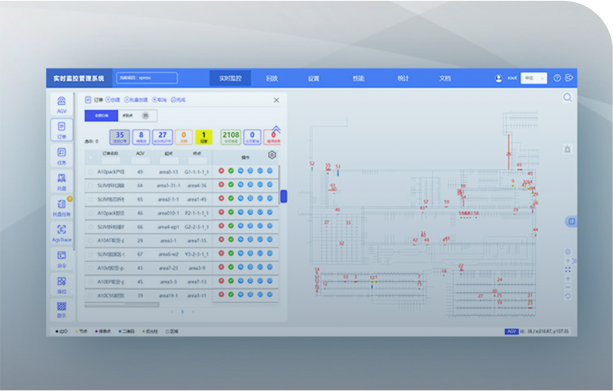Collapse statistics with the double chevron up
The image size is (613, 391).
pyautogui.click(x=276, y=129)
